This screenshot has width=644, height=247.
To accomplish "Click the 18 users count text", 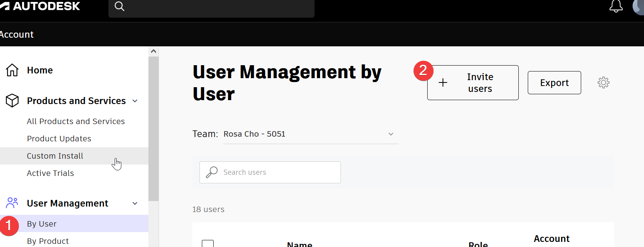I will pyautogui.click(x=208, y=209).
